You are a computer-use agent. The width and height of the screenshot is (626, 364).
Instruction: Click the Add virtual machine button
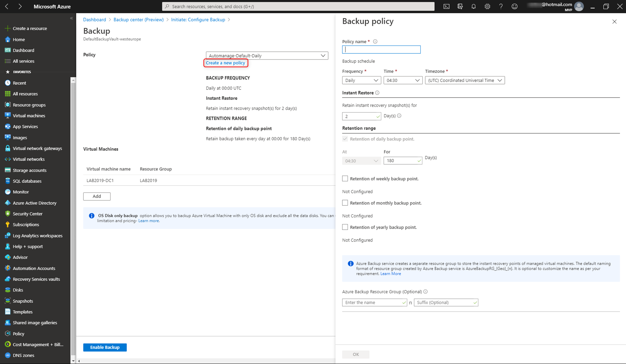point(97,196)
